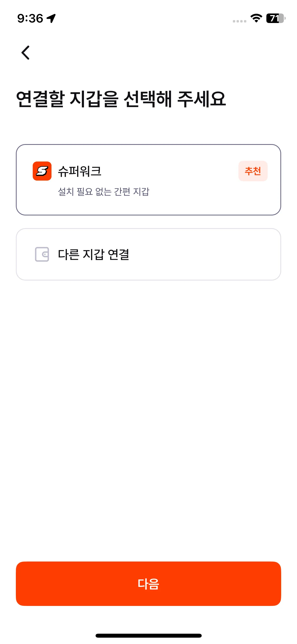Viewport: 297px width, 644px height.
Task: Tap the 9:36 clock in status bar
Action: (x=30, y=18)
